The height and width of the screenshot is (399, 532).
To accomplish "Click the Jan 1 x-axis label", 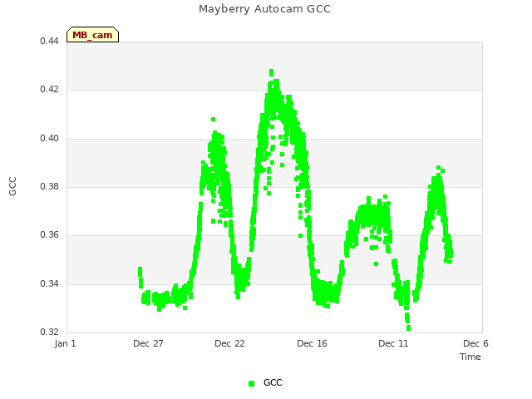I will pos(65,343).
